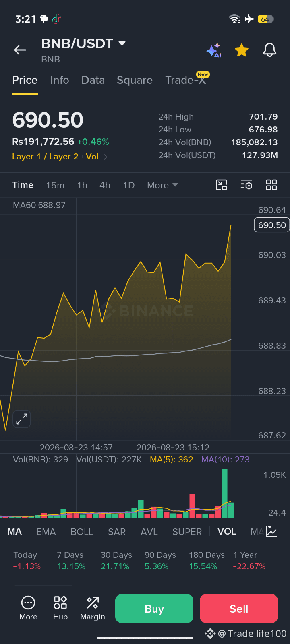This screenshot has width=290, height=644.
Task: Toggle the SAR indicator
Action: [117, 532]
